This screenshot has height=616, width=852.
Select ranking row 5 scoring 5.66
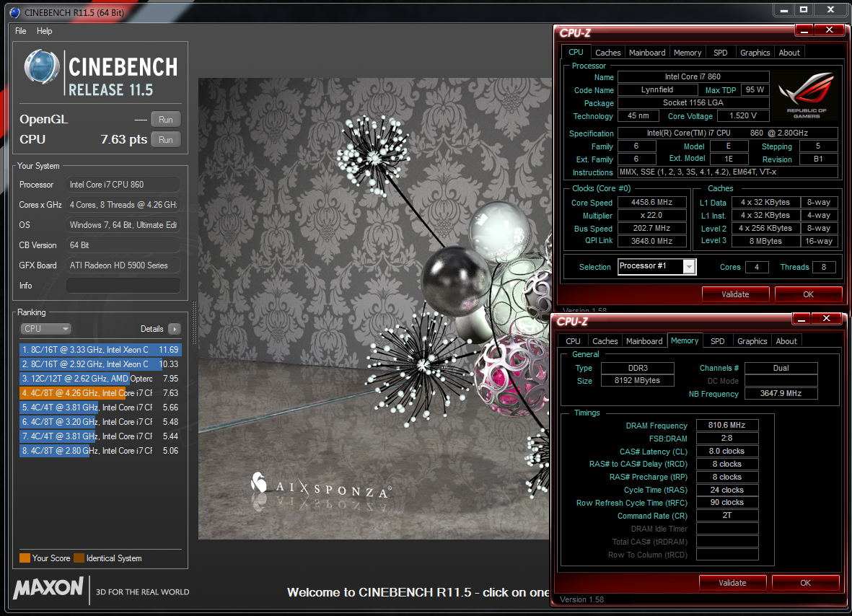pos(100,408)
